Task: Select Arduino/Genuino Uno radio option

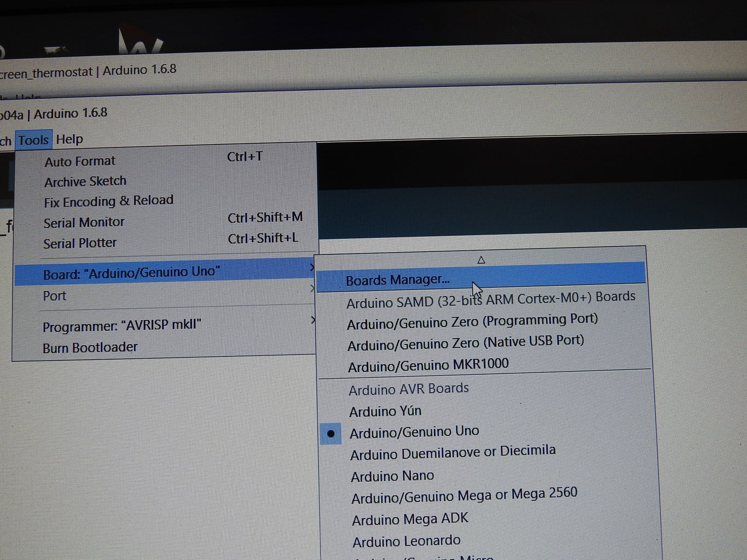Action: (487, 433)
